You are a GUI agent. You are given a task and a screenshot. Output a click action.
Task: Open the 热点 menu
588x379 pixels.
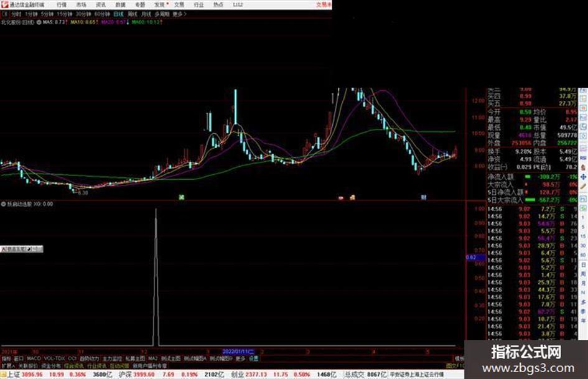218,5
